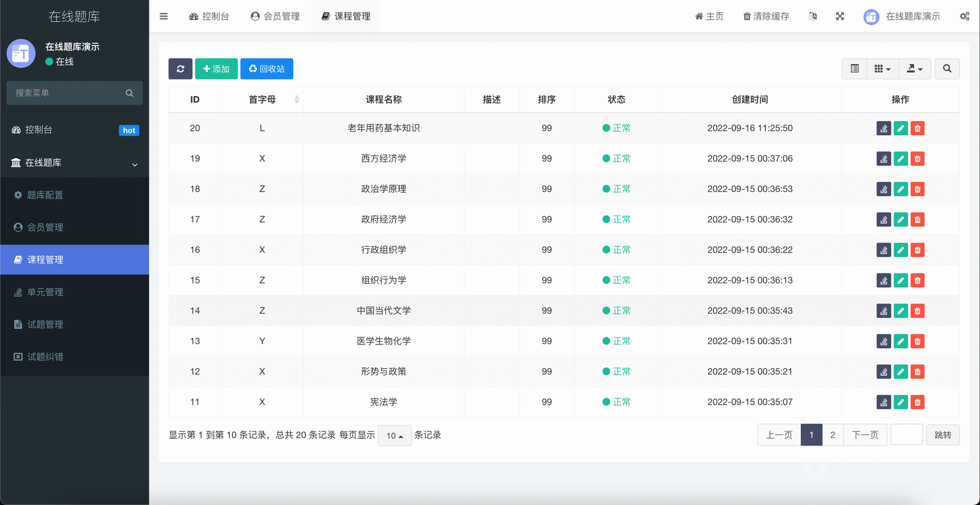This screenshot has width=980, height=505.
Task: Open the page size dropdown showing 10
Action: (x=394, y=435)
